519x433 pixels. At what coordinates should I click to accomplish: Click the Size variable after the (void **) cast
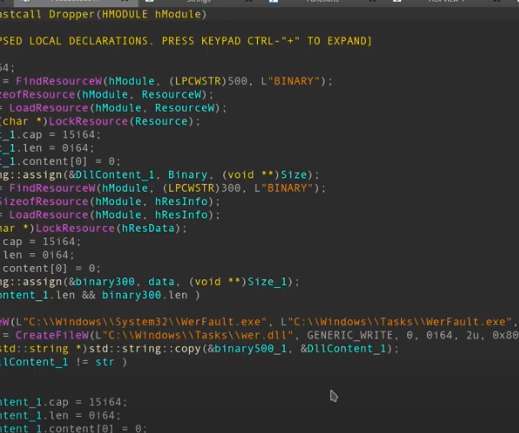294,175
